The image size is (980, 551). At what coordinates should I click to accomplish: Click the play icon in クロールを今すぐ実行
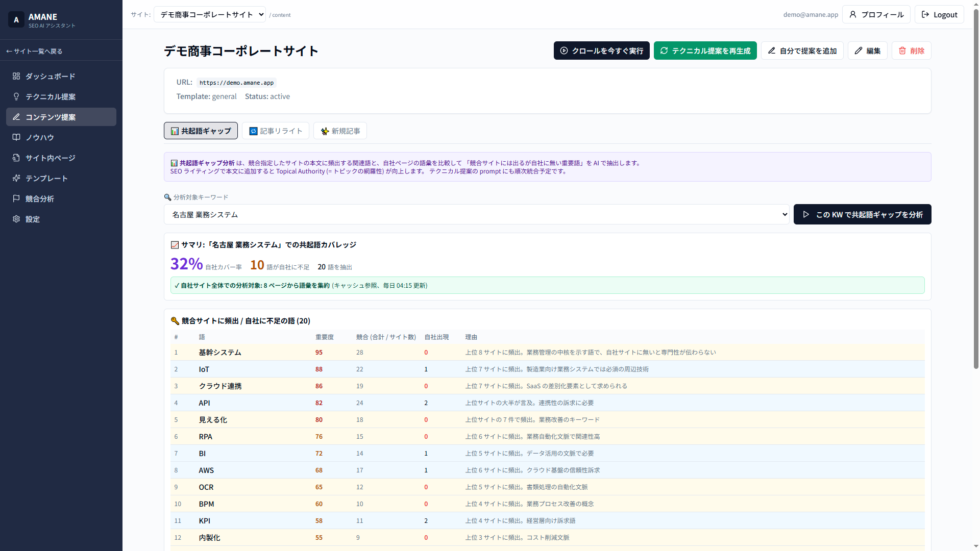[x=564, y=51]
